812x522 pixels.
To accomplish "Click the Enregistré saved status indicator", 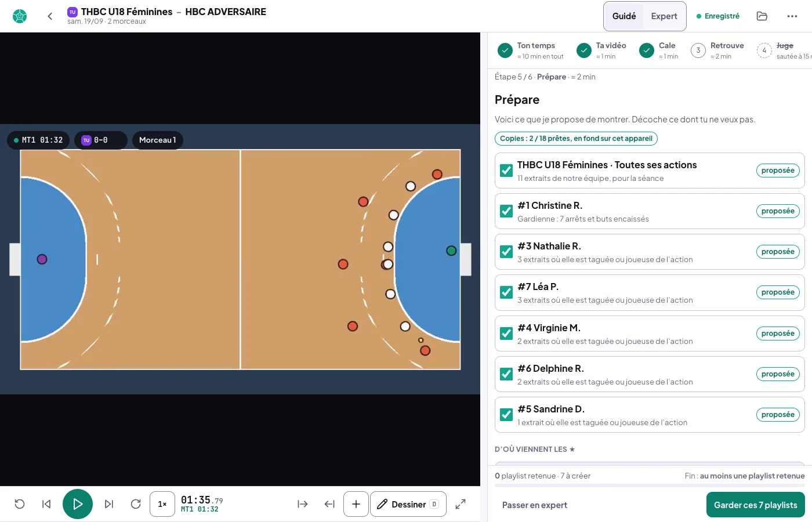I will [718, 16].
